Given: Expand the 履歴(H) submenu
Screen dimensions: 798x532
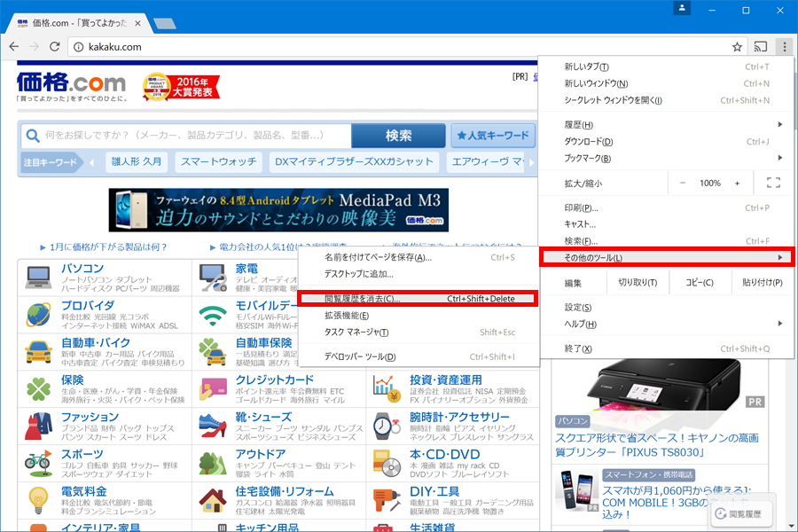Looking at the screenshot, I should point(666,125).
